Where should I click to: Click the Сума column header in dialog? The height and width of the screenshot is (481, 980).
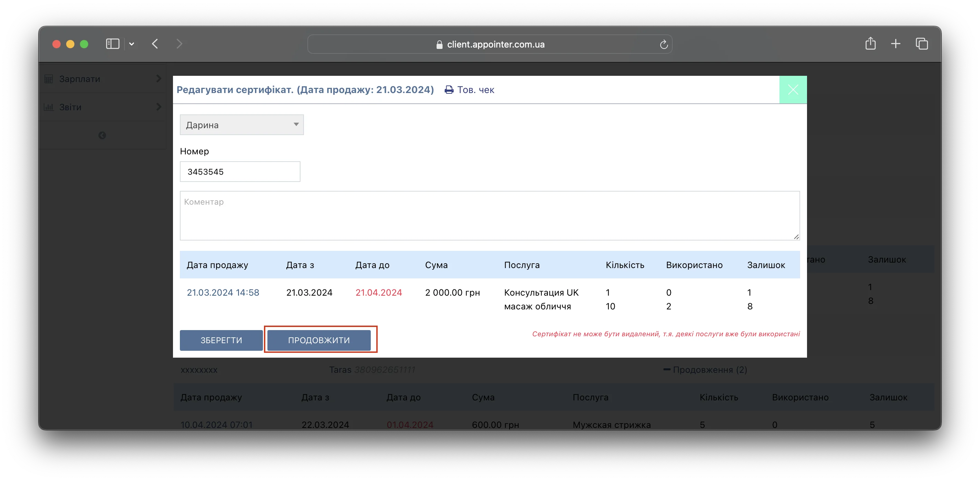click(436, 265)
